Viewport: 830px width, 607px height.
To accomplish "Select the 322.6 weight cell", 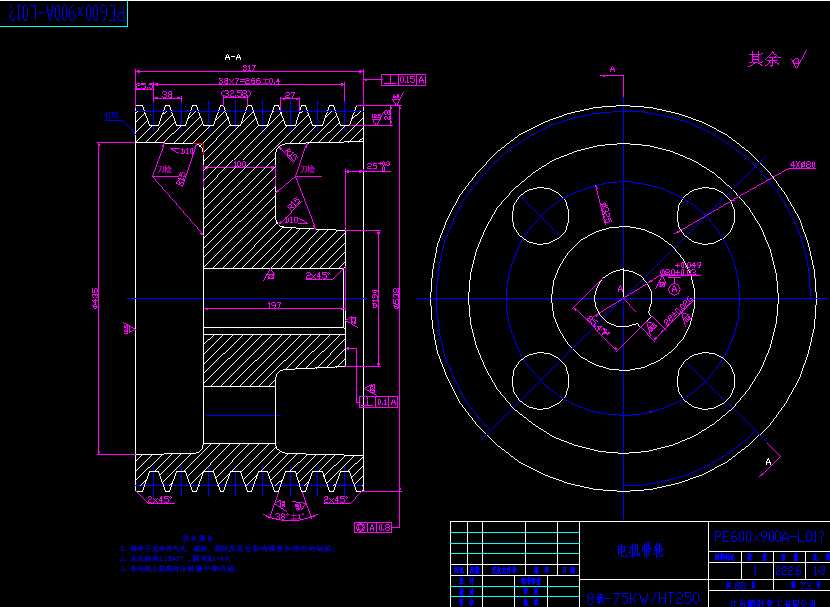I will tap(789, 570).
